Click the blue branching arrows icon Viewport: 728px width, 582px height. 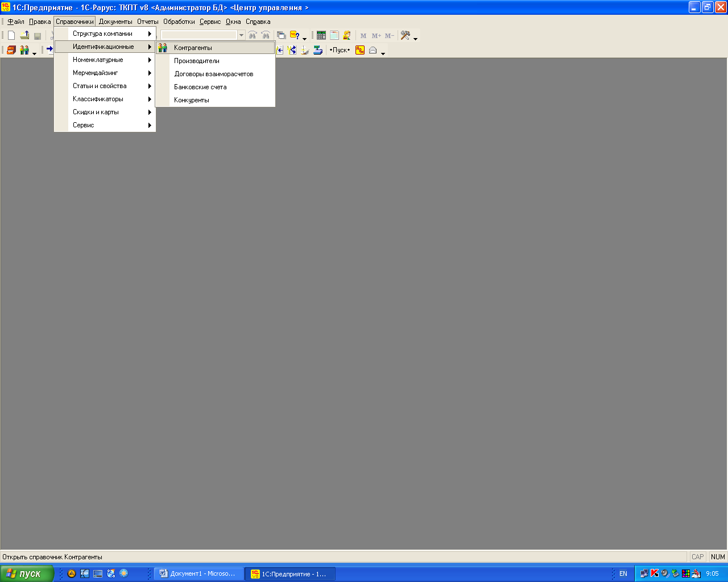pos(292,50)
